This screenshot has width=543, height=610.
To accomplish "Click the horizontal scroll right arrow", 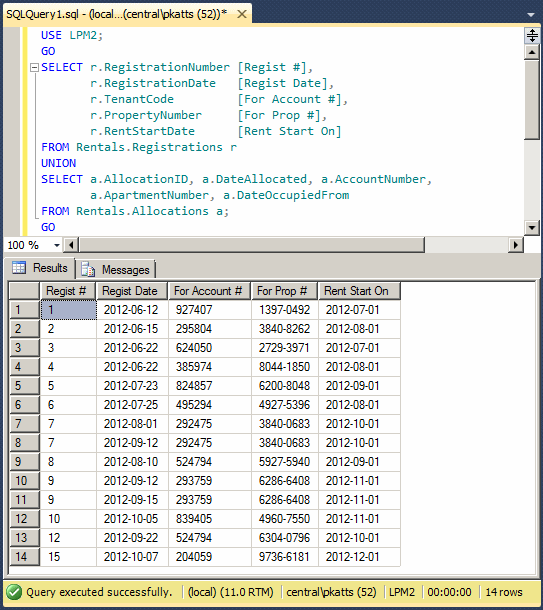I will (x=516, y=245).
